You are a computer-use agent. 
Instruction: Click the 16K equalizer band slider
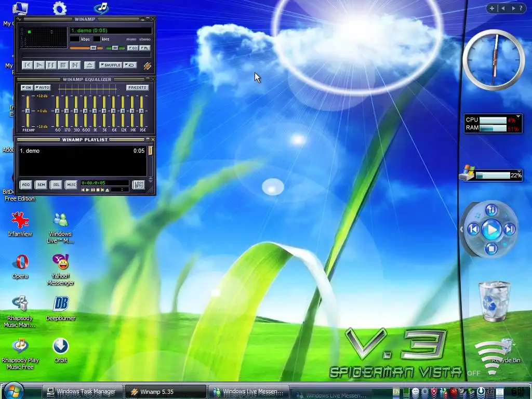(141, 111)
